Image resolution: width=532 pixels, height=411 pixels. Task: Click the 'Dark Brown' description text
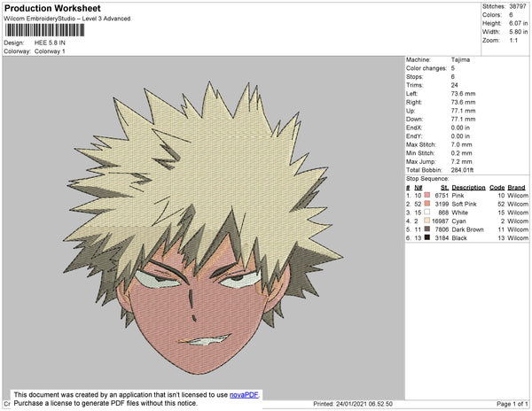pos(467,229)
